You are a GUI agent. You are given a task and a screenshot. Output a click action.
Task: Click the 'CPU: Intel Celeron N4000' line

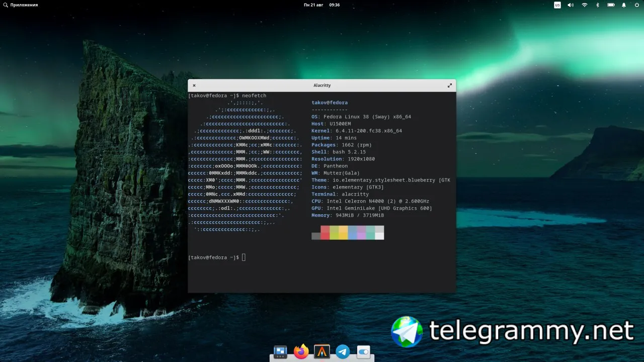370,201
